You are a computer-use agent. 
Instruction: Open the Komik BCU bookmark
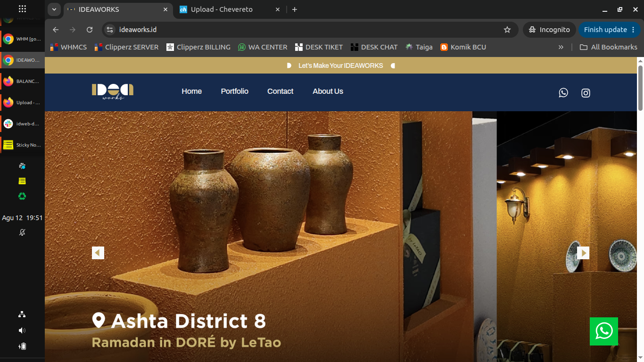463,47
